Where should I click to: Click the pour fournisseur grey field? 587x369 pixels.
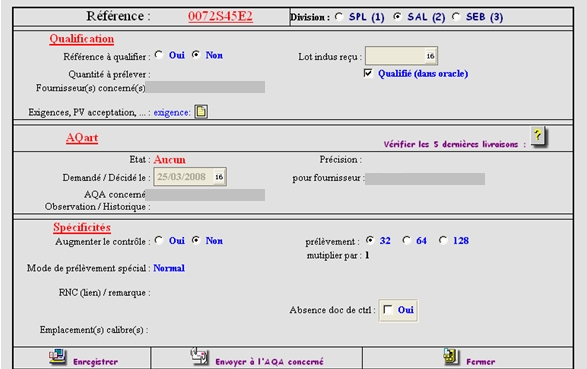click(x=425, y=179)
